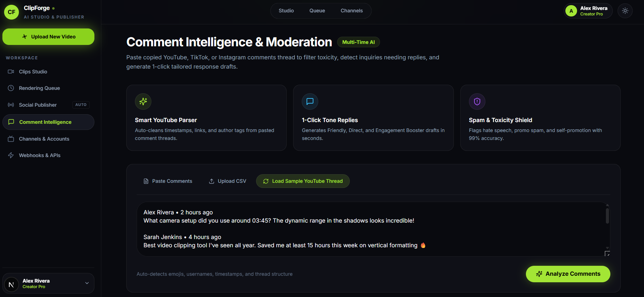Click the 1-Click Tone Replies message icon

[x=310, y=102]
